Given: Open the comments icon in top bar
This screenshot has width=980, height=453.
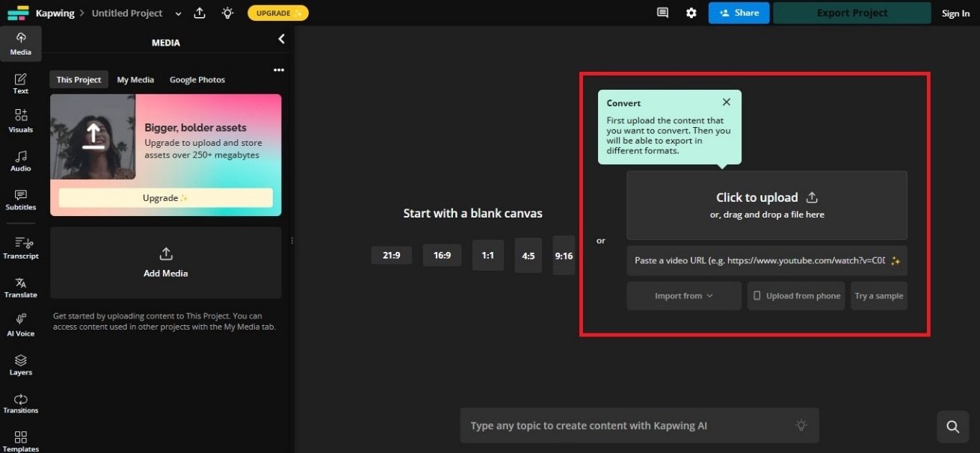Looking at the screenshot, I should pos(662,13).
